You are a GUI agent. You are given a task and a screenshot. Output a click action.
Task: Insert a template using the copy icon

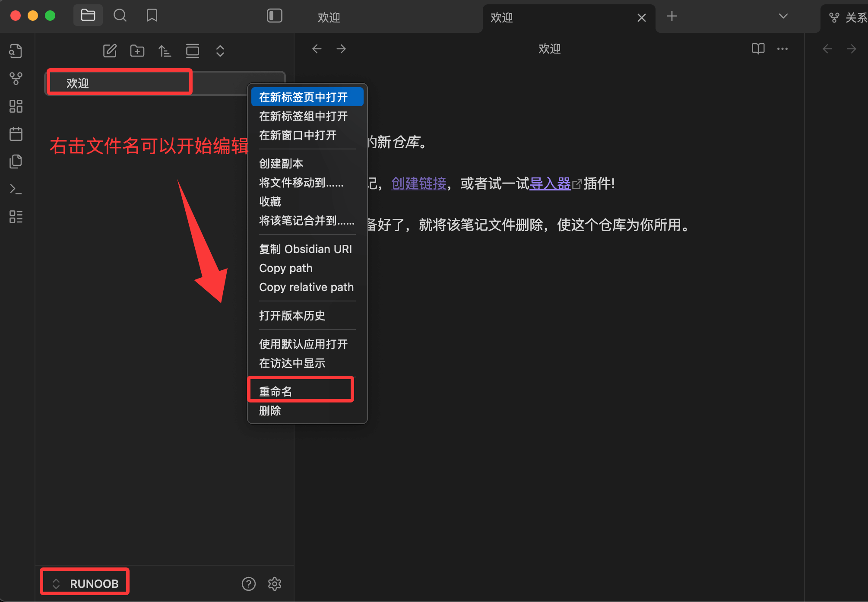point(16,162)
